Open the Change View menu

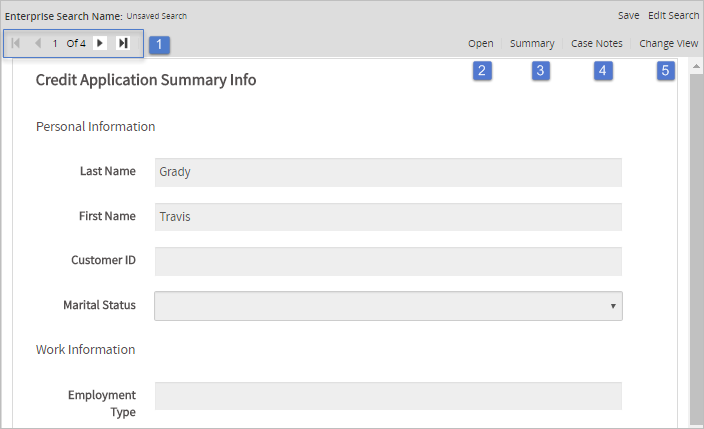668,44
